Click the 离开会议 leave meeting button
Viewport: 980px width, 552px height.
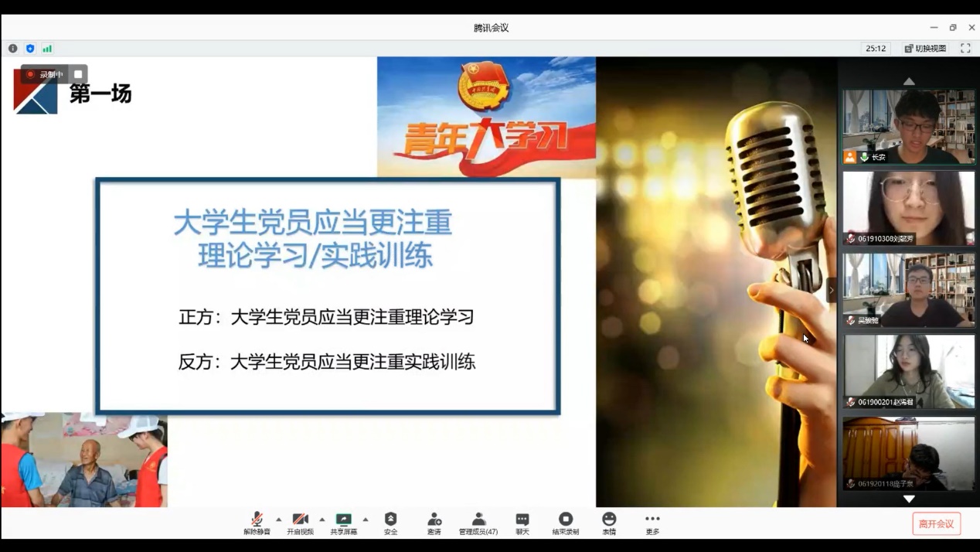pyautogui.click(x=936, y=523)
